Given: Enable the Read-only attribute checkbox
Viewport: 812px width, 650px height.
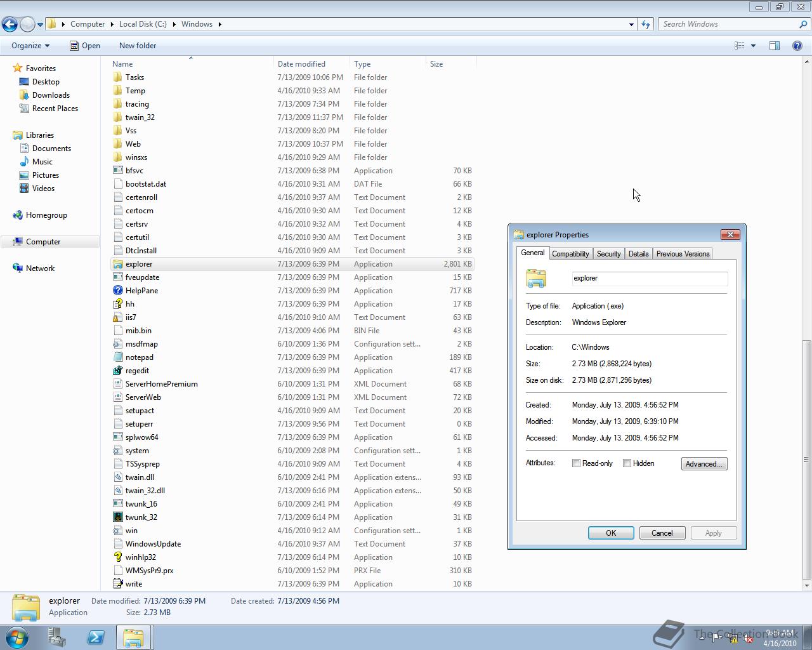Looking at the screenshot, I should point(576,463).
